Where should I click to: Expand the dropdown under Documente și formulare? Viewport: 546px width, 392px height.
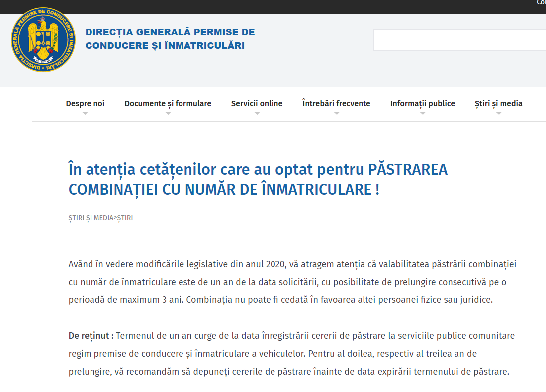coord(168,113)
